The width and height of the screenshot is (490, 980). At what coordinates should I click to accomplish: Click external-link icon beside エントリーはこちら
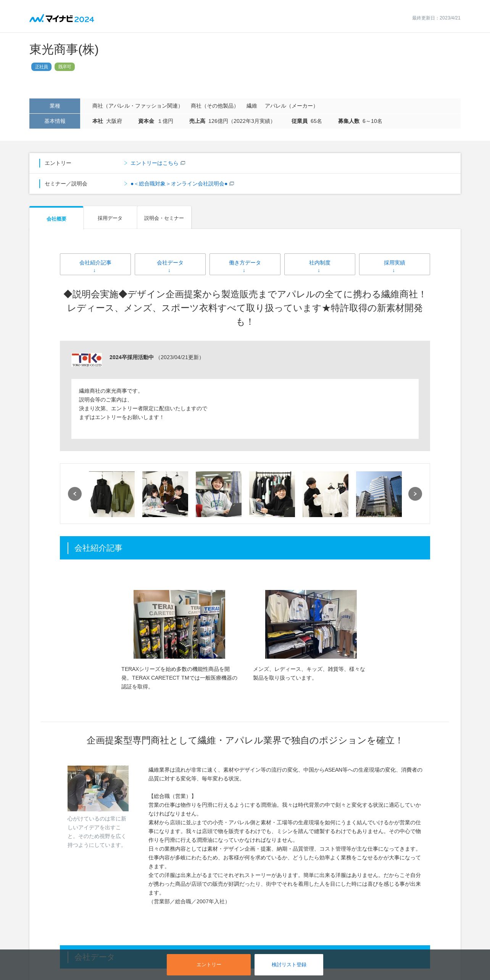(x=183, y=163)
